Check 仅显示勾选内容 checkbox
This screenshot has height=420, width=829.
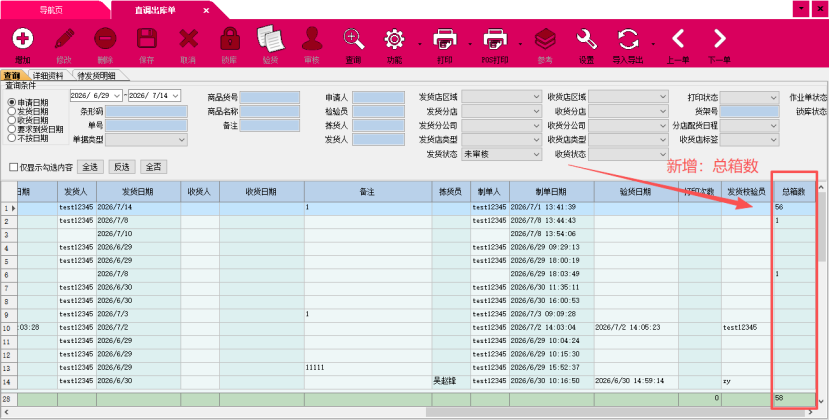14,167
